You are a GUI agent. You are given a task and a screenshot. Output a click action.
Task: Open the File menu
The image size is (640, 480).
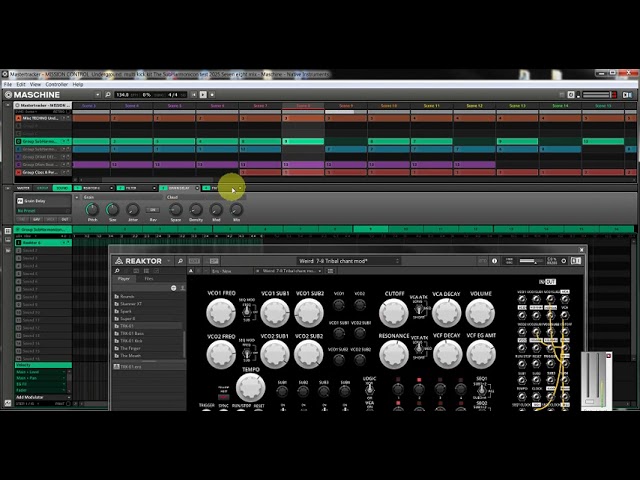pos(8,84)
